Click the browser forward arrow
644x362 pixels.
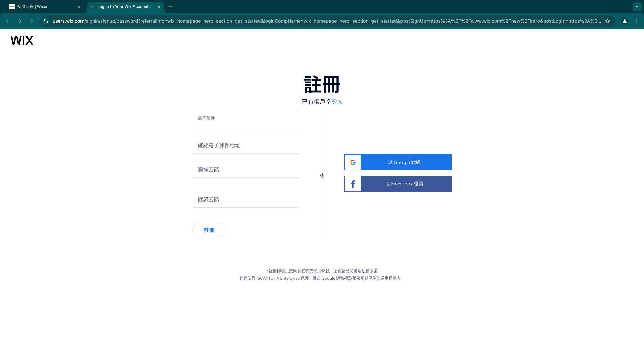[x=19, y=21]
